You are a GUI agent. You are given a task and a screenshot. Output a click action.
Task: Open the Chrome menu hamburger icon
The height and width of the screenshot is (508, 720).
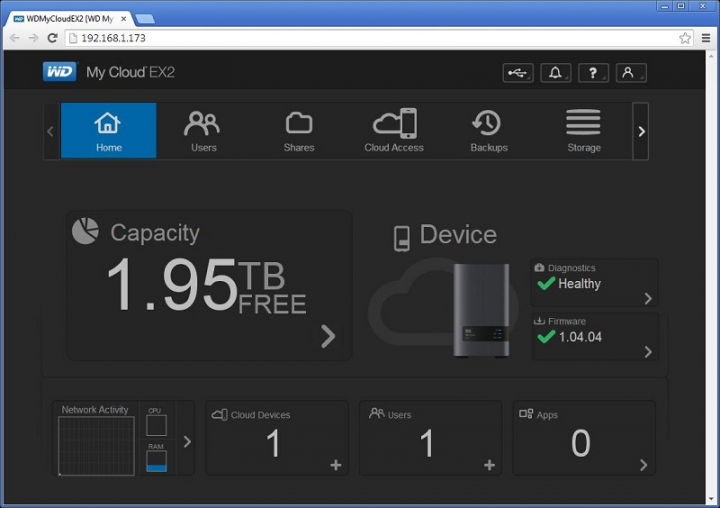[x=706, y=38]
